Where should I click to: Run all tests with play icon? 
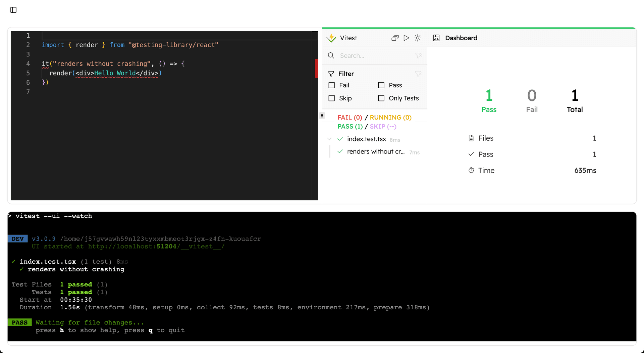(x=406, y=38)
